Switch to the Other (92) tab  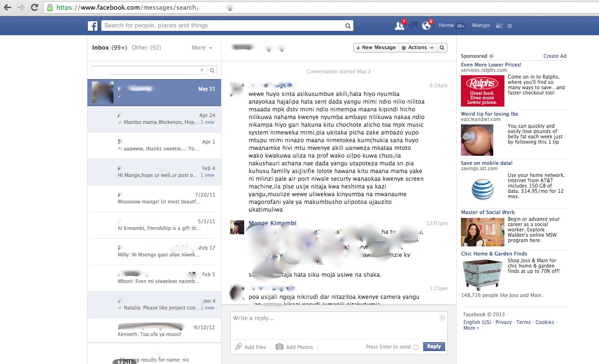pyautogui.click(x=146, y=48)
